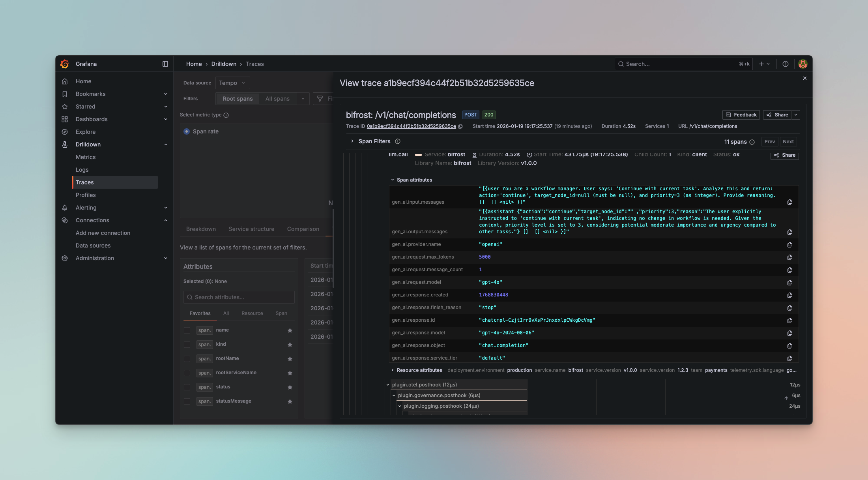The width and height of the screenshot is (868, 480).
Task: Copy the gen_ai.output.messages value
Action: tap(790, 232)
